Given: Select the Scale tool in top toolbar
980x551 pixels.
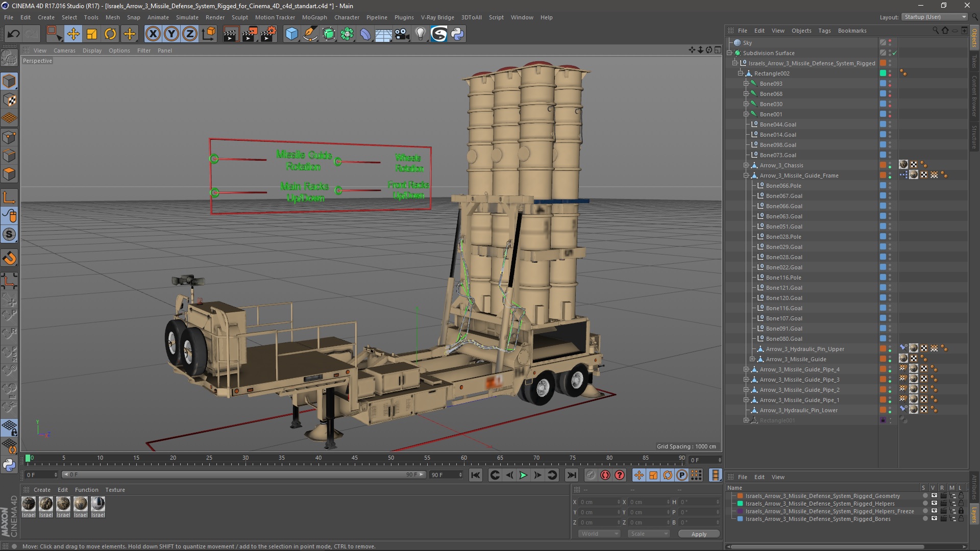Looking at the screenshot, I should tap(92, 34).
